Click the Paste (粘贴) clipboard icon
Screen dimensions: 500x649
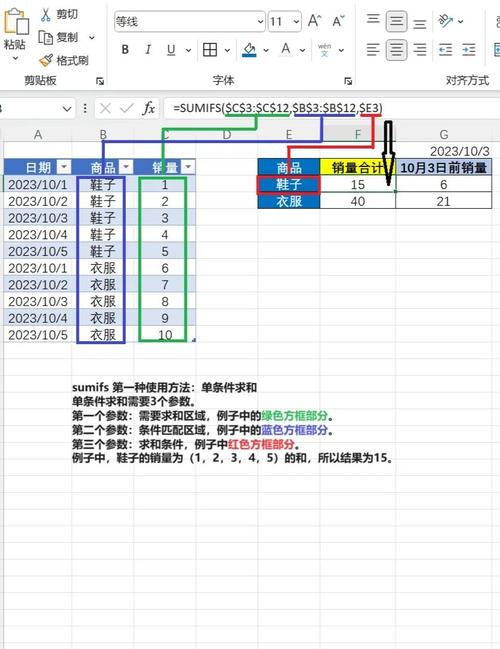click(x=16, y=21)
